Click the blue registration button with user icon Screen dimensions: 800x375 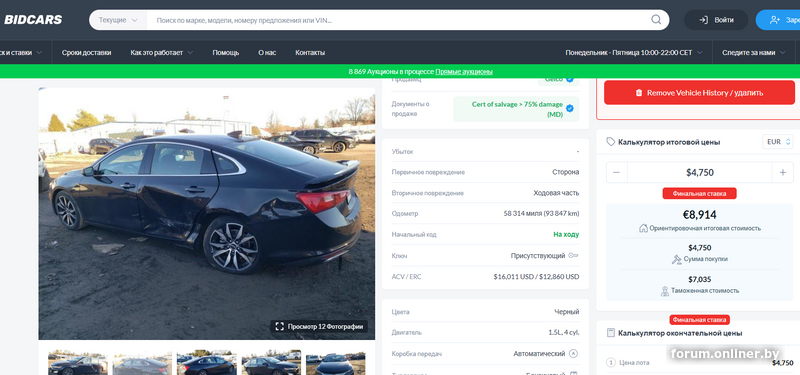coord(778,20)
